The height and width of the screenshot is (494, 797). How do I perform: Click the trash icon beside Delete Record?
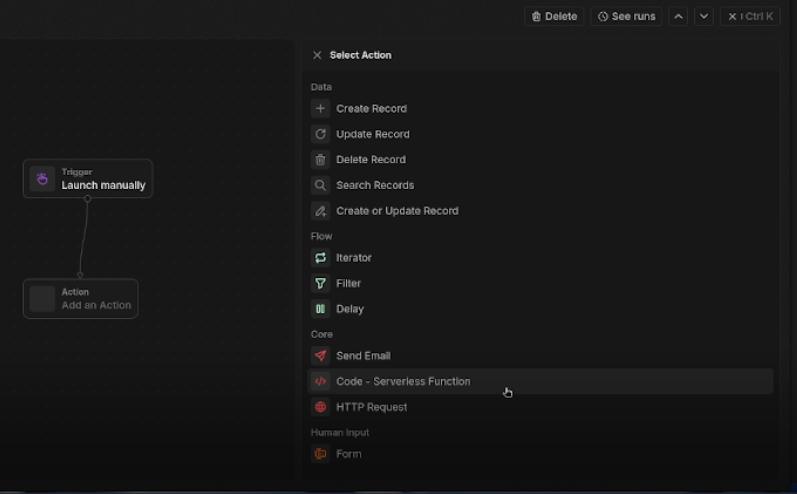pyautogui.click(x=320, y=160)
